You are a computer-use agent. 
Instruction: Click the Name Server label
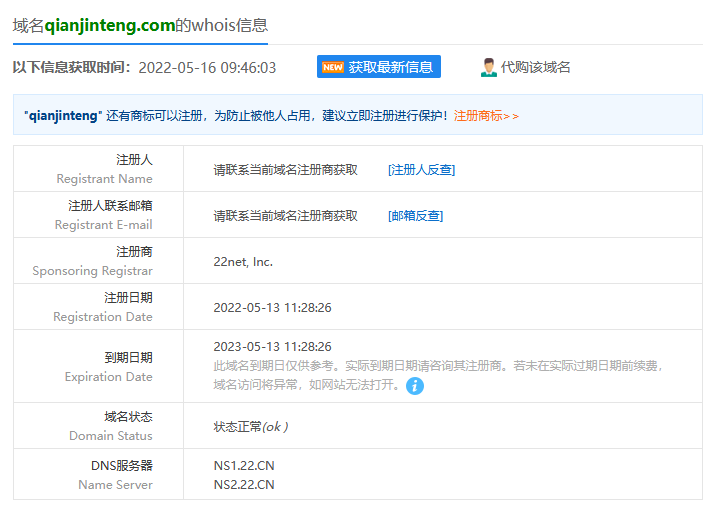115,485
